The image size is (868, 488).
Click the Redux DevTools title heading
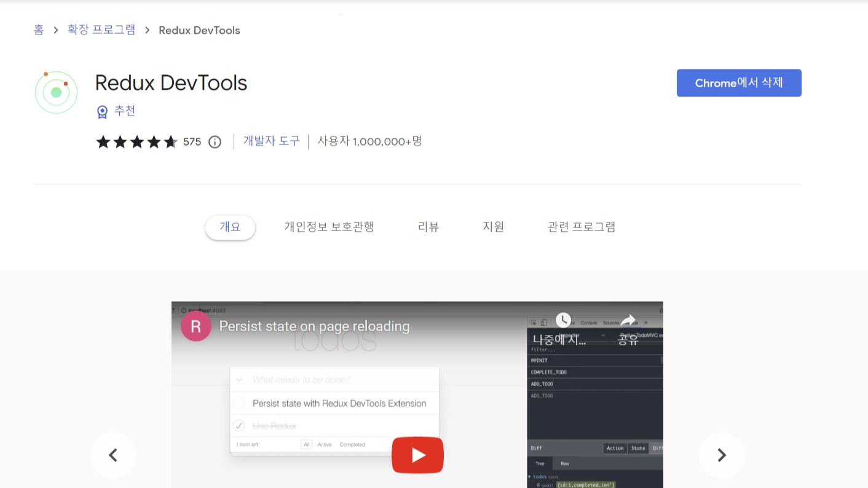point(171,82)
